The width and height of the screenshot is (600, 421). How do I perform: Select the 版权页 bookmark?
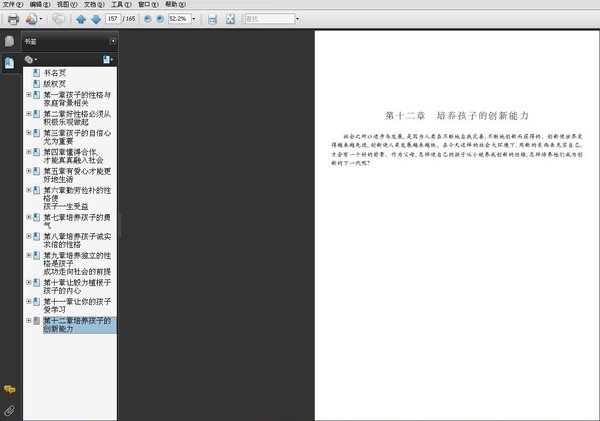click(54, 84)
